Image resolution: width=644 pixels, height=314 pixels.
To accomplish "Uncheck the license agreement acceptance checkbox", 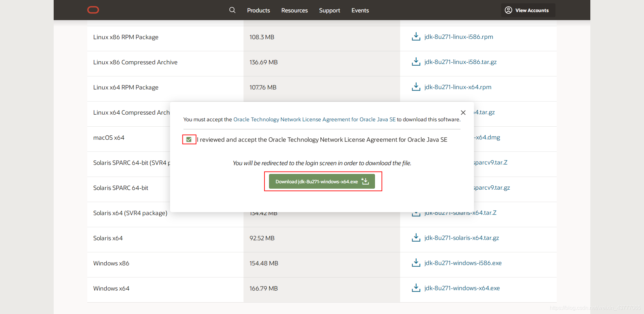I will [189, 139].
